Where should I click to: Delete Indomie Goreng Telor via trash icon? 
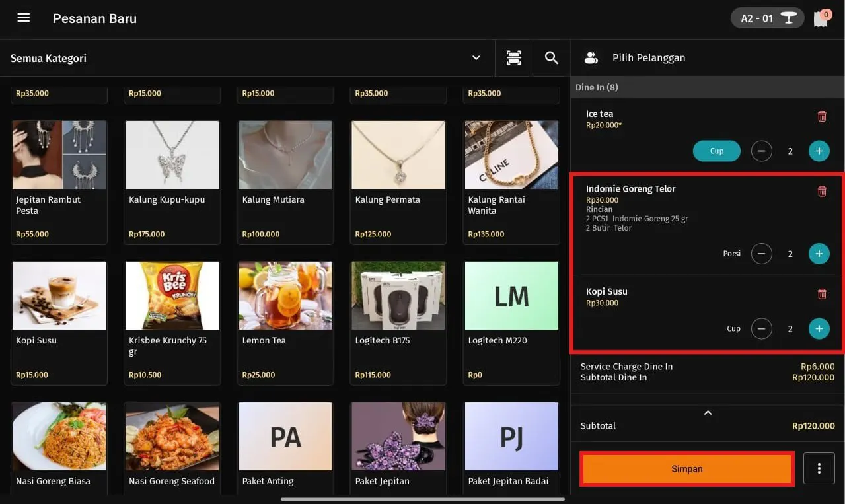tap(821, 191)
